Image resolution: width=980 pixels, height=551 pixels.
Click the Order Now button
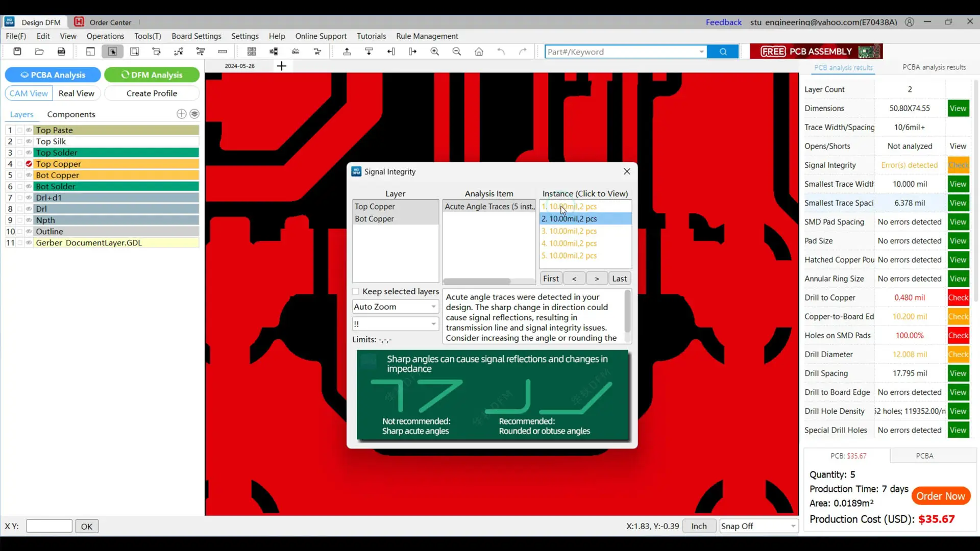click(x=941, y=496)
